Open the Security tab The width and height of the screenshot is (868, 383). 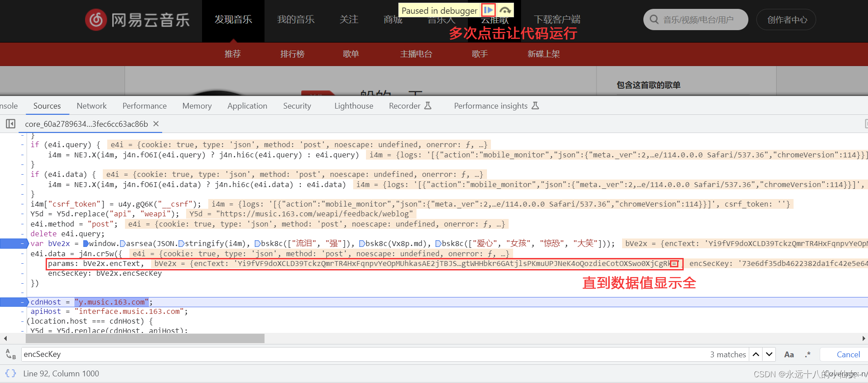(297, 106)
